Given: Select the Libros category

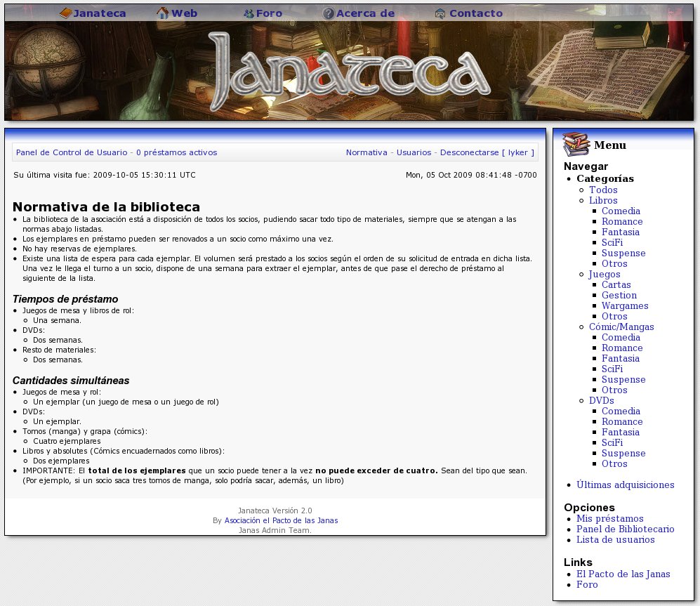Looking at the screenshot, I should point(603,201).
